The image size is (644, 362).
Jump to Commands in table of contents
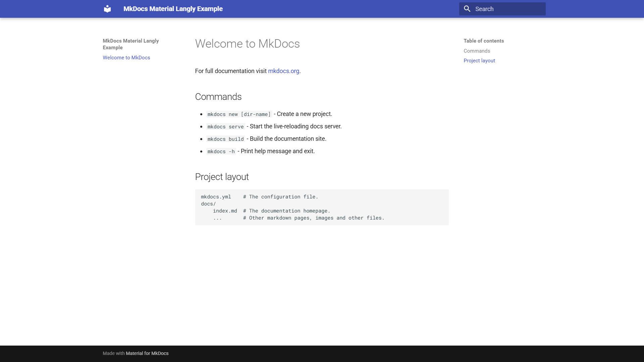(477, 51)
